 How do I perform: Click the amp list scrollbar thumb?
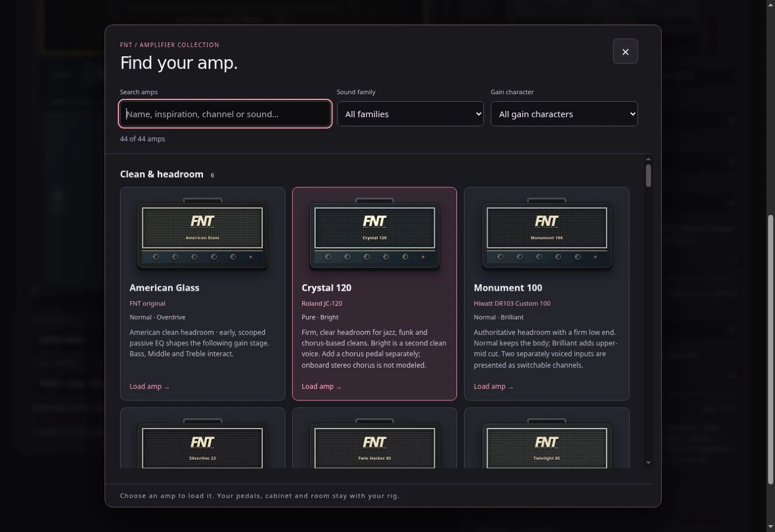coord(648,176)
